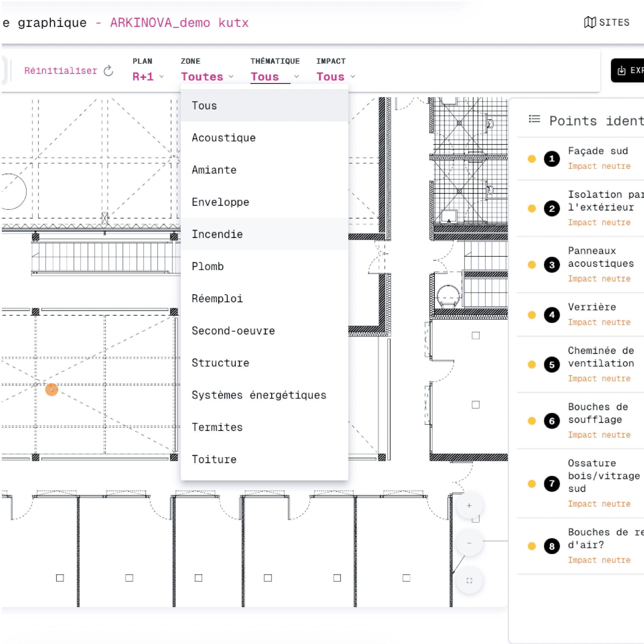Click the Réinitialiser link
The image size is (644, 644).
pyautogui.click(x=61, y=71)
